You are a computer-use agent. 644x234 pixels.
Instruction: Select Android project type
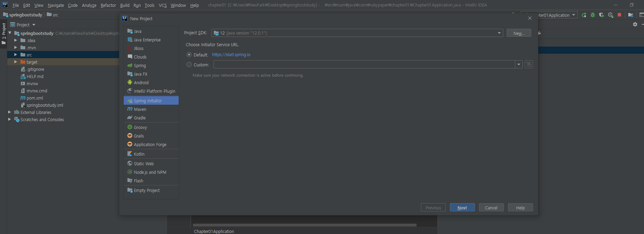(x=151, y=82)
